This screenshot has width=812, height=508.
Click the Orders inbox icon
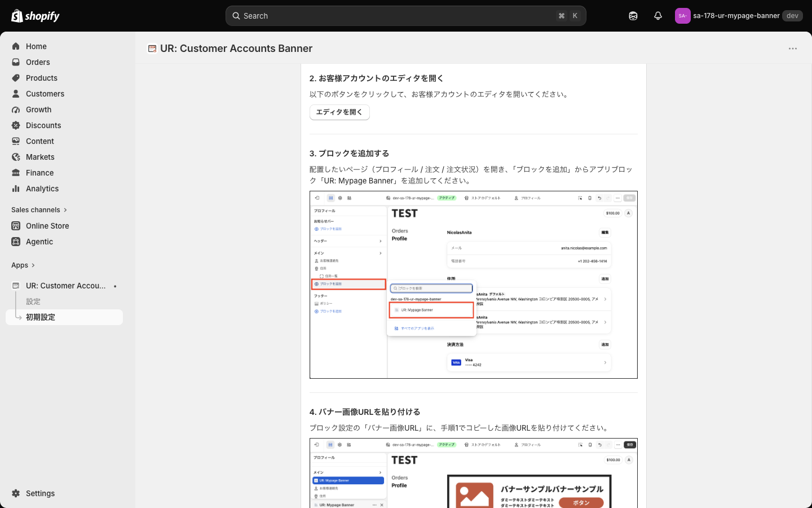click(16, 62)
